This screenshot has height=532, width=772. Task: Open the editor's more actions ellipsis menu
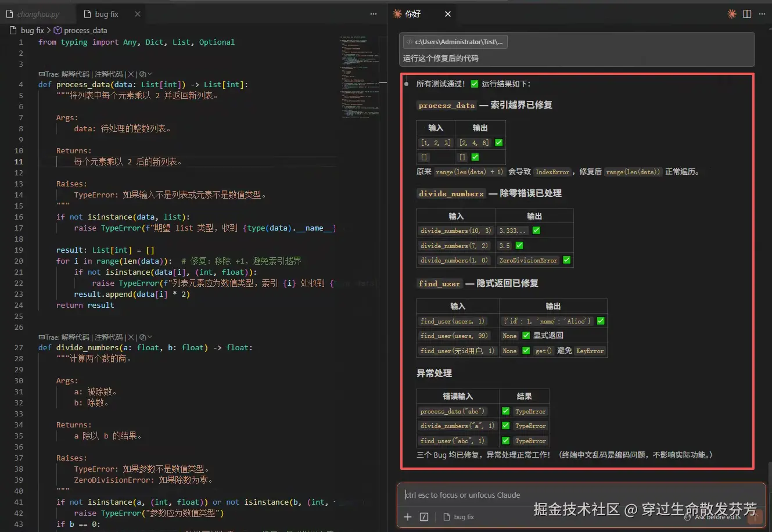(x=374, y=14)
